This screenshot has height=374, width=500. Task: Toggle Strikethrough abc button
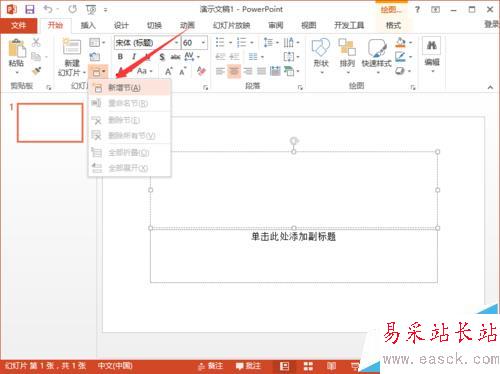pyautogui.click(x=175, y=57)
